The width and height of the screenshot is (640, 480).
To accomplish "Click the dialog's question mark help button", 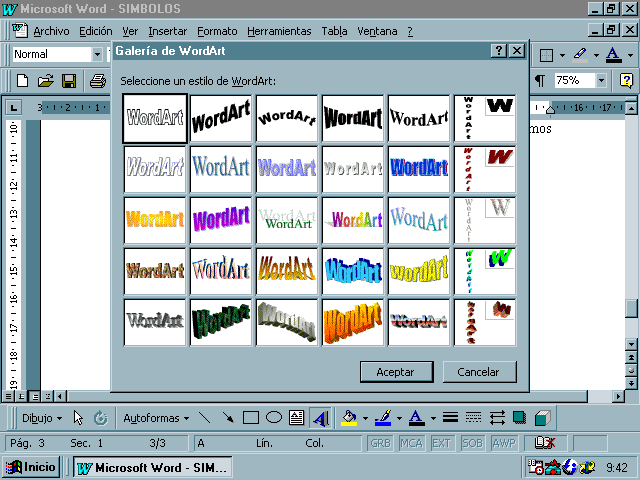I will tap(498, 51).
